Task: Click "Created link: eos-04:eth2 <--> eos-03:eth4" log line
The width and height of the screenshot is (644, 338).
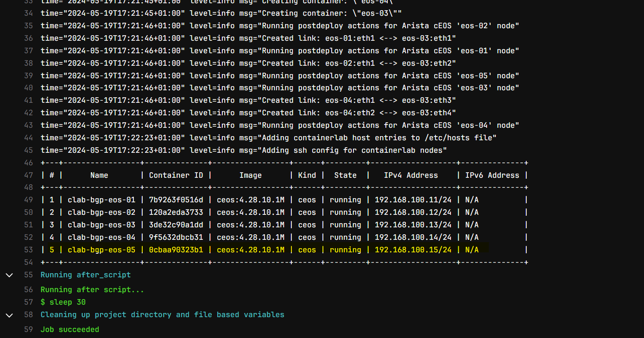Action: tap(359, 113)
